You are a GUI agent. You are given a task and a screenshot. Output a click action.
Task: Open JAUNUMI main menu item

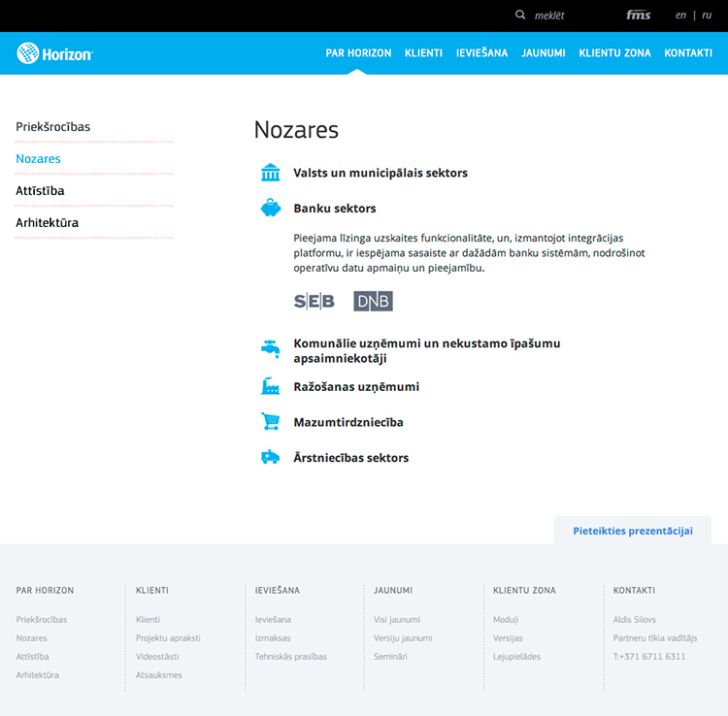tap(544, 53)
